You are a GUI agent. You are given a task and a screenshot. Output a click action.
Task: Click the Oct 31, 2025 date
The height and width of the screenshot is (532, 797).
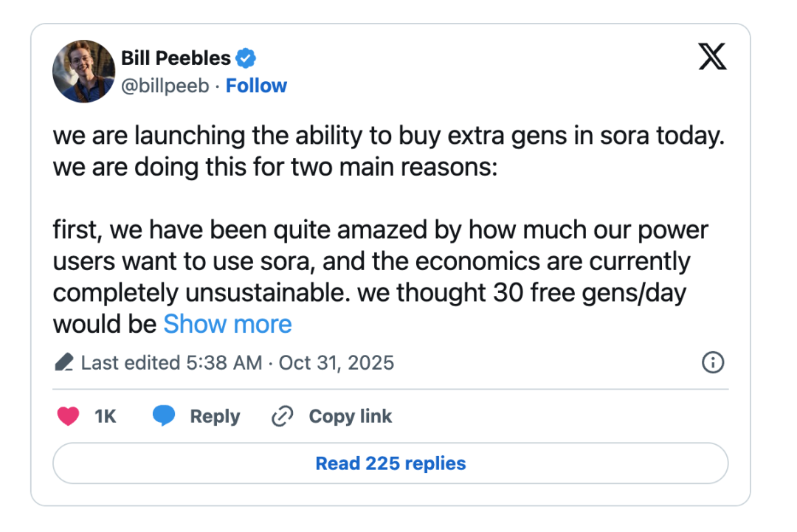(337, 363)
